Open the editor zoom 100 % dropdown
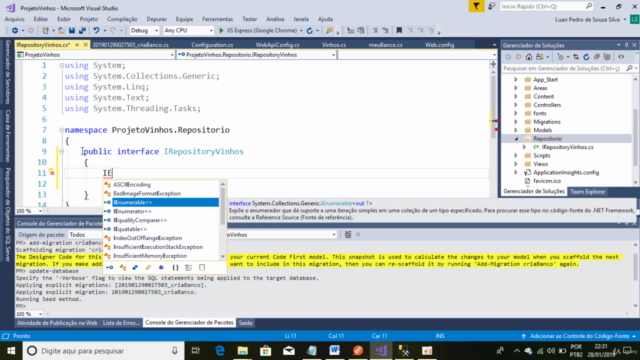 point(29,211)
